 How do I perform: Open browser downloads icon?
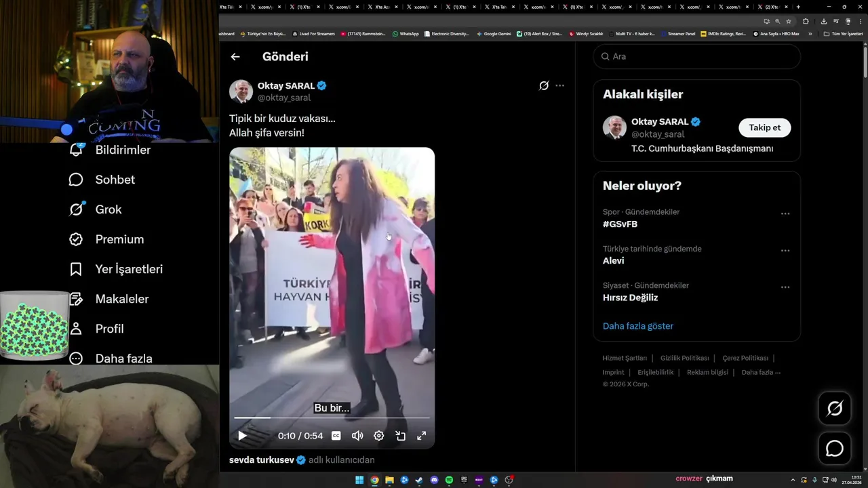point(824,21)
